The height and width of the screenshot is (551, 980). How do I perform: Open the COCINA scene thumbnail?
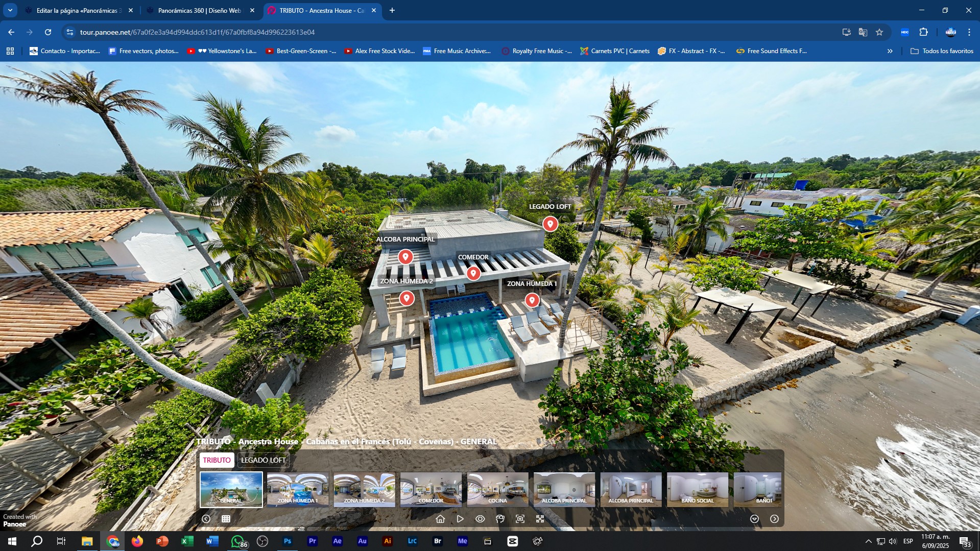pos(497,489)
